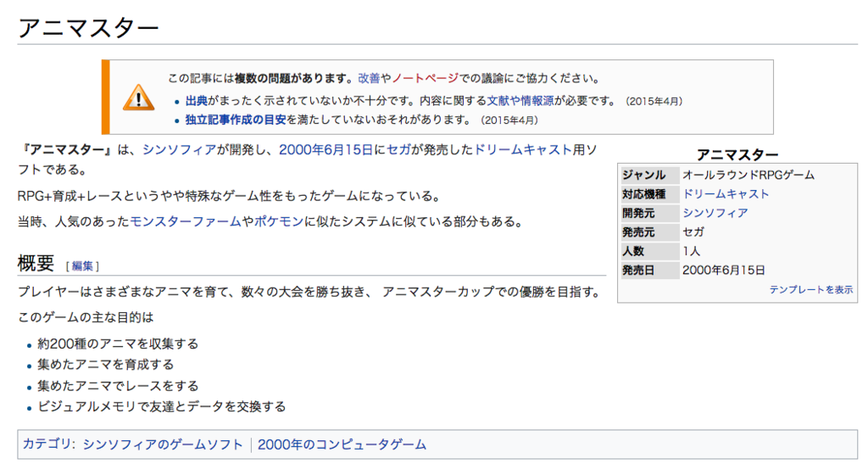
Task: Click (2015年4月) date after 情報源が必要です
Action: (654, 101)
